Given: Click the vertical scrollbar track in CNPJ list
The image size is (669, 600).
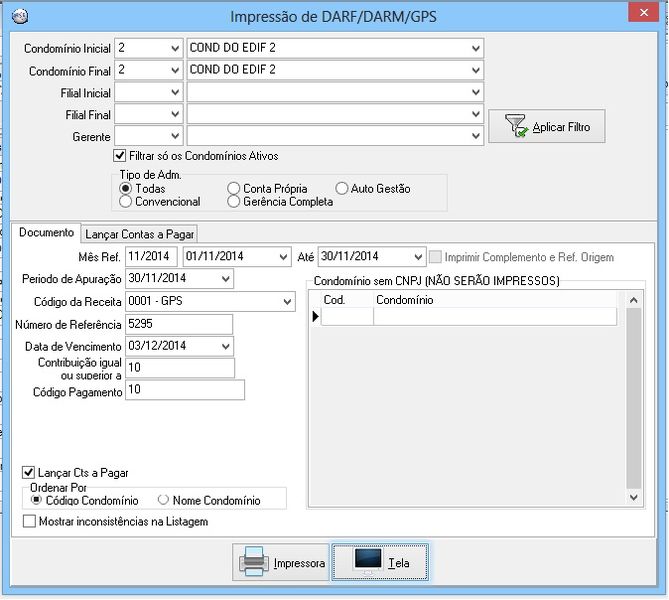Looking at the screenshot, I should (634, 399).
